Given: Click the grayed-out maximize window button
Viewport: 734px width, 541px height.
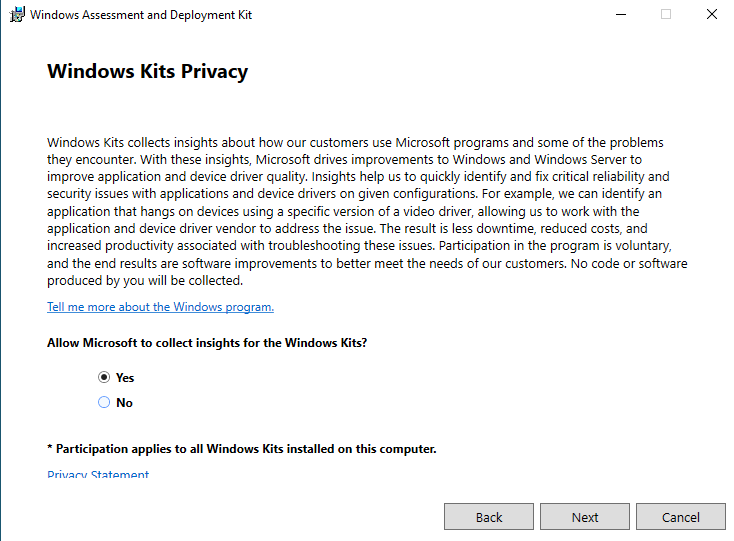Looking at the screenshot, I should [x=666, y=15].
